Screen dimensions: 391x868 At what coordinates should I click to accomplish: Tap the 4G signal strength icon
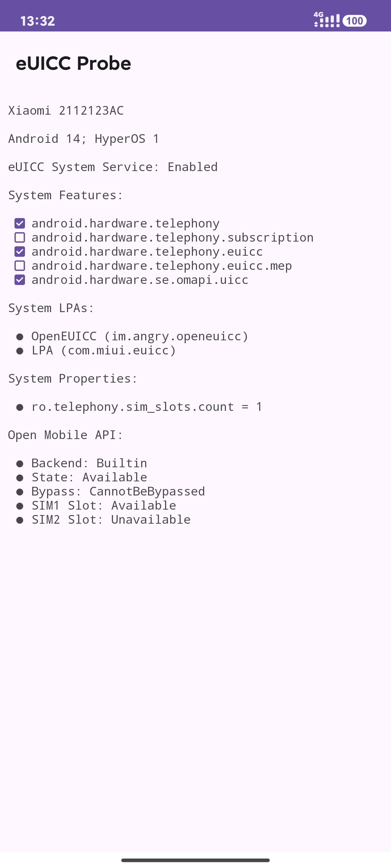coord(327,20)
